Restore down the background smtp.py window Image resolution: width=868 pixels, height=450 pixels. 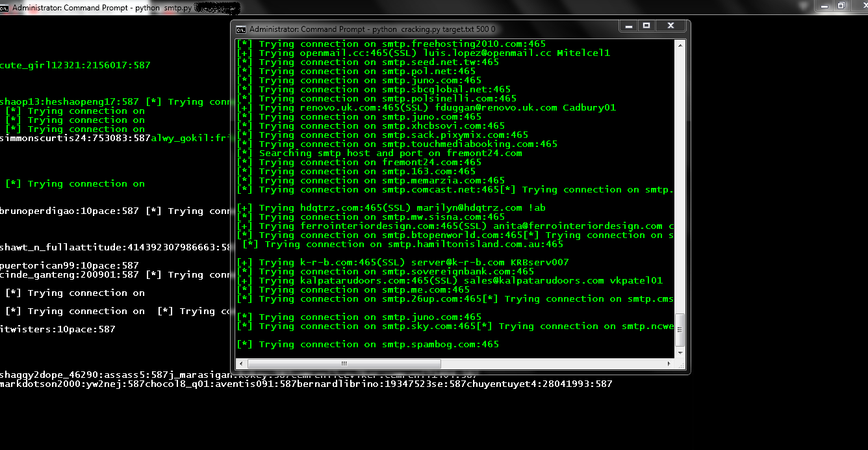[x=841, y=5]
